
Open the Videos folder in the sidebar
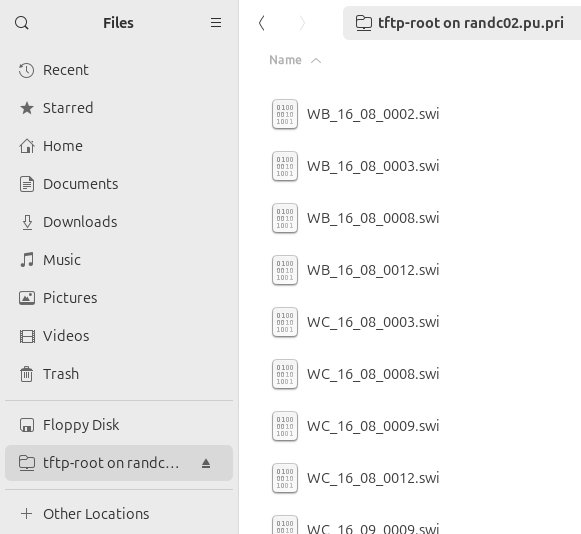coord(119,336)
